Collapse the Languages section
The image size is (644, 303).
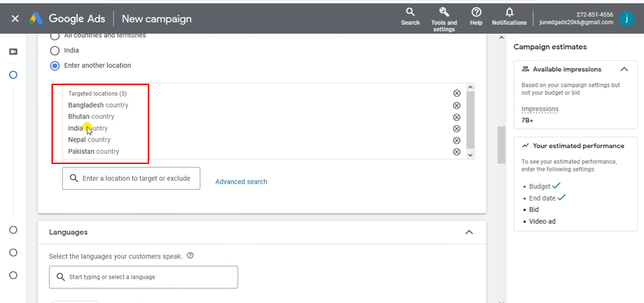tap(469, 232)
